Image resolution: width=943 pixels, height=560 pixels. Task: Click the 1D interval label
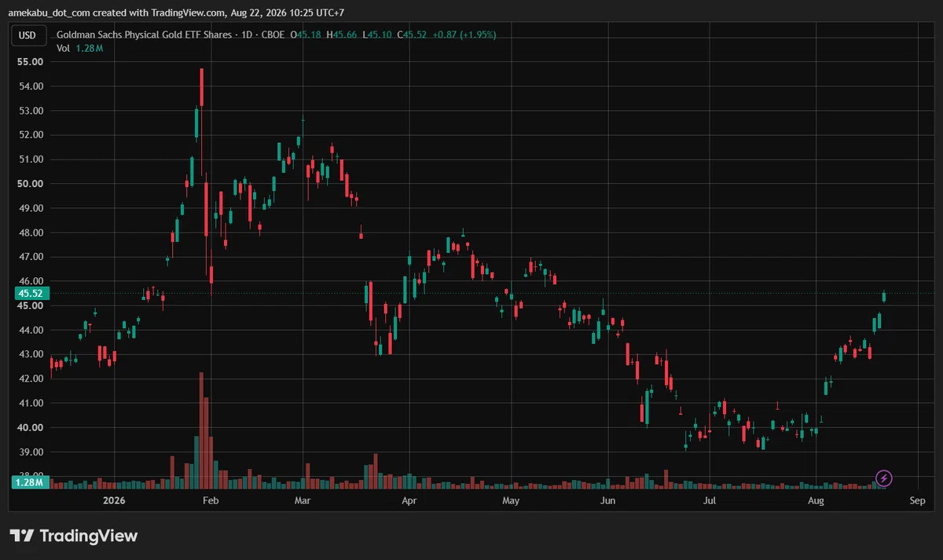[x=248, y=35]
